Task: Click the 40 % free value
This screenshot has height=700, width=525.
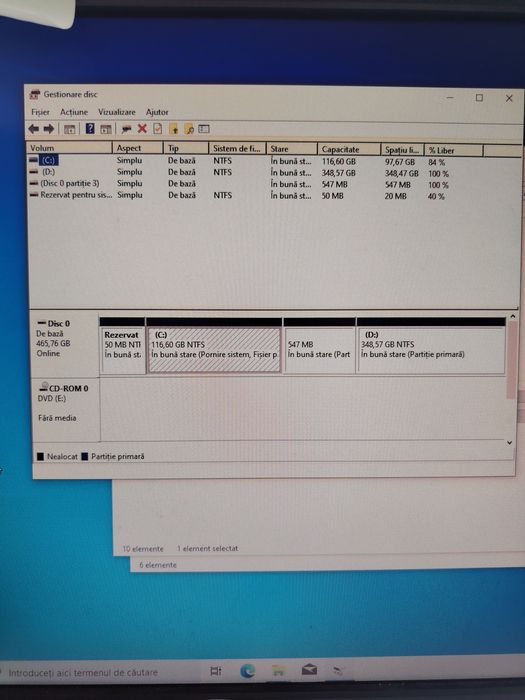Action: pyautogui.click(x=436, y=196)
